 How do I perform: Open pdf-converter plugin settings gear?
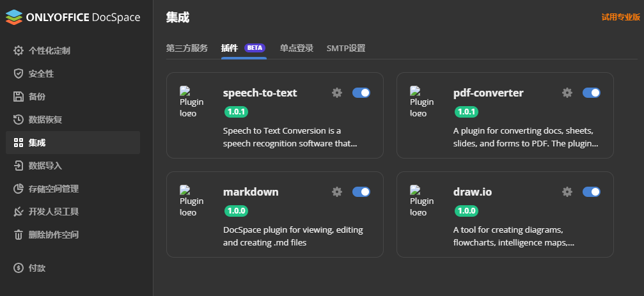(567, 93)
